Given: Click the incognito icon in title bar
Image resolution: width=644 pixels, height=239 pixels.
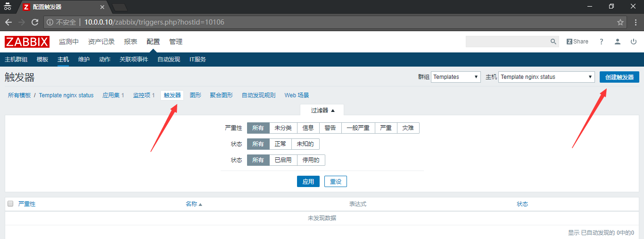Looking at the screenshot, I should [8, 7].
